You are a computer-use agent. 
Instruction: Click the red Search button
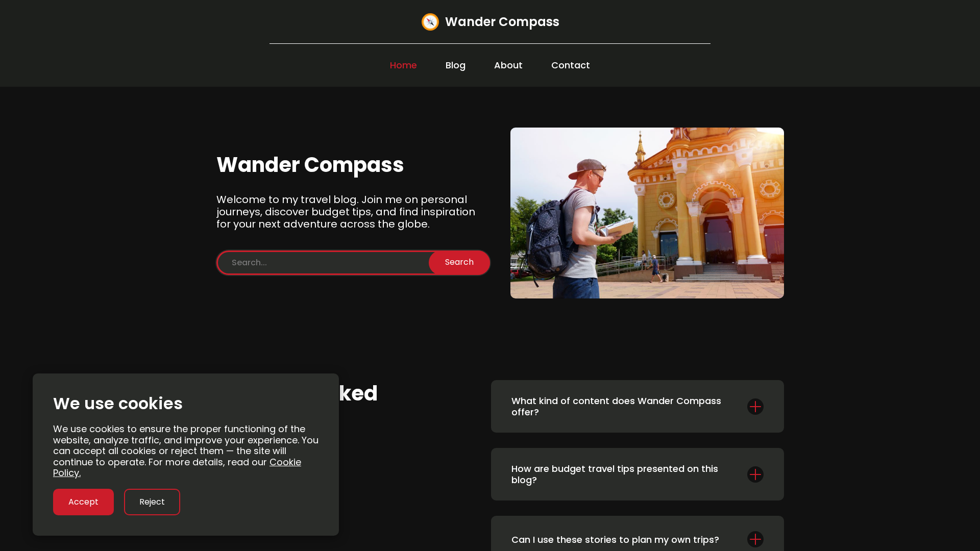coord(459,262)
